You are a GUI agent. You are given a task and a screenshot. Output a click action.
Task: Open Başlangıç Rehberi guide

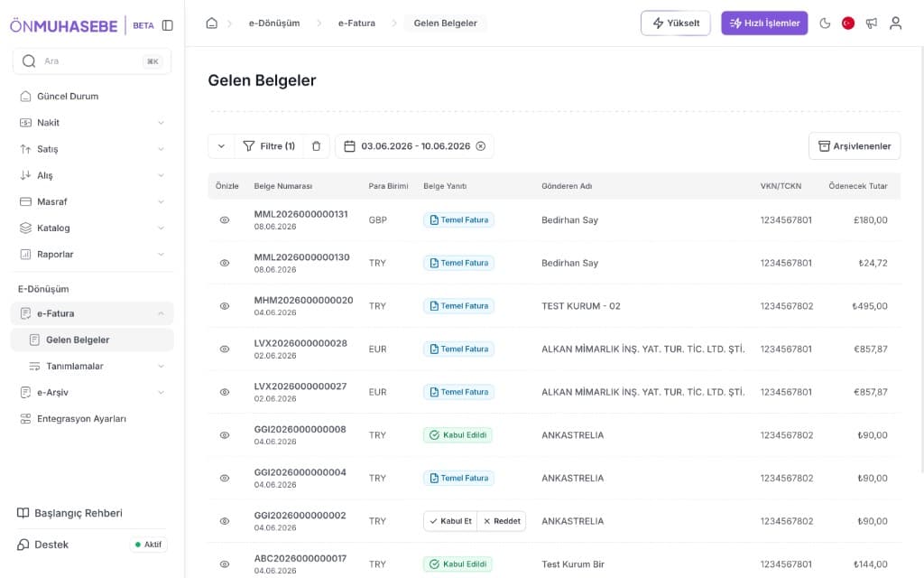(70, 513)
